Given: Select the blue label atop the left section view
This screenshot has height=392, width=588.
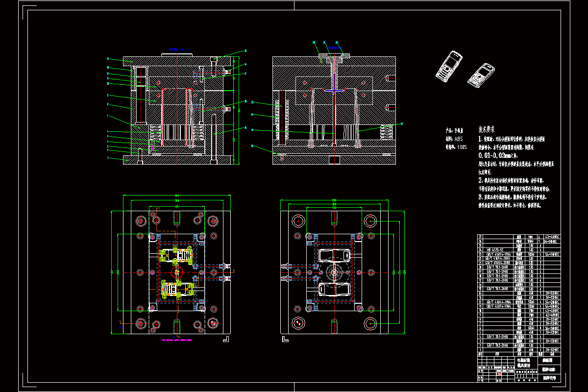Looking at the screenshot, I should point(176,49).
